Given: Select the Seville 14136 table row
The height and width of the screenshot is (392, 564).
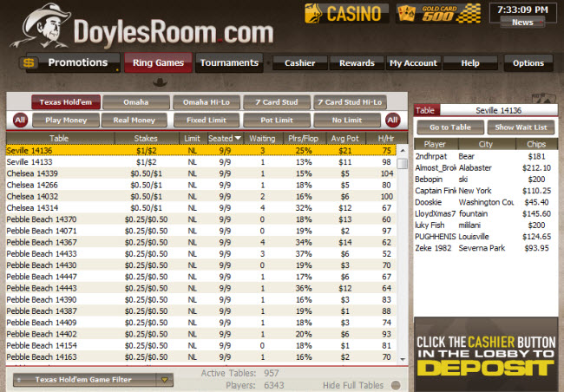Looking at the screenshot, I should coord(201,150).
